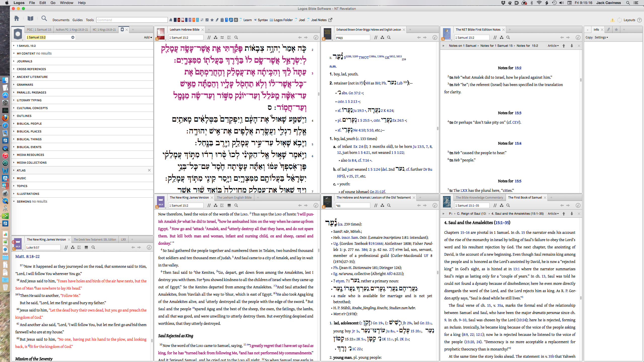Open the Home page icon

tap(17, 18)
